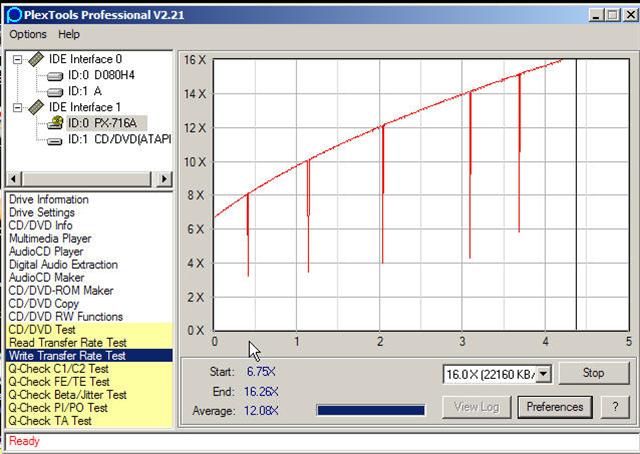The image size is (640, 454).
Task: Click the Average value 12.08X
Action: 261,411
